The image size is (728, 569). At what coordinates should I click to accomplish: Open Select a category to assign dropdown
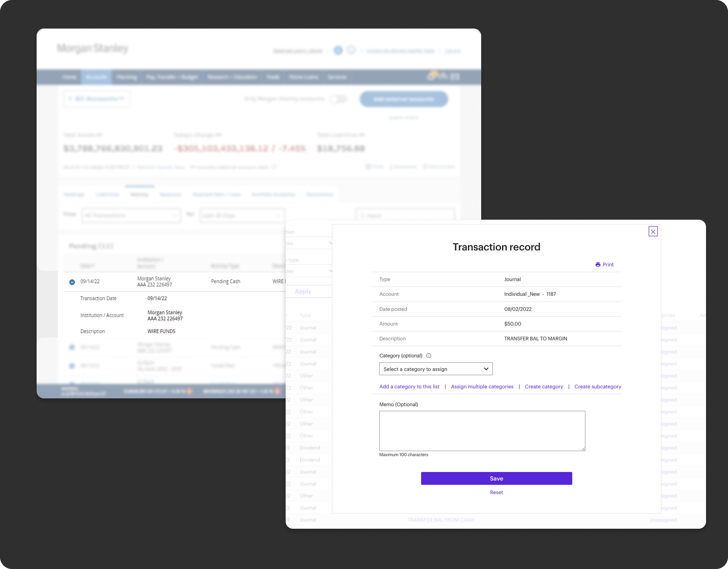pos(436,369)
